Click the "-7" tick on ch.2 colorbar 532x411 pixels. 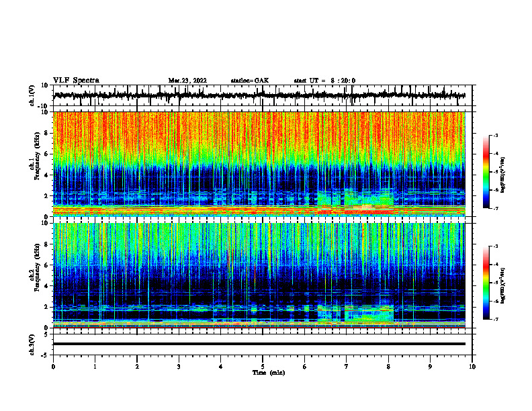[495, 319]
